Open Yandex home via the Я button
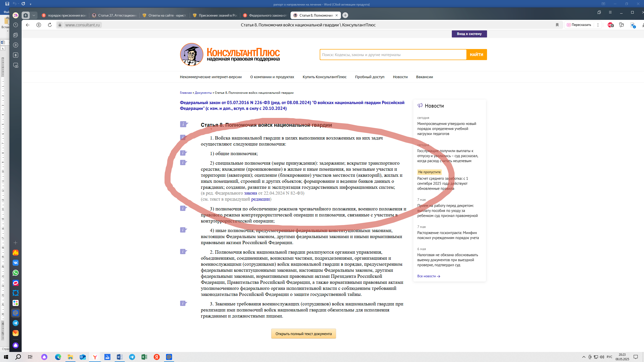Screen dimensions: 644x362 (x=39, y=25)
